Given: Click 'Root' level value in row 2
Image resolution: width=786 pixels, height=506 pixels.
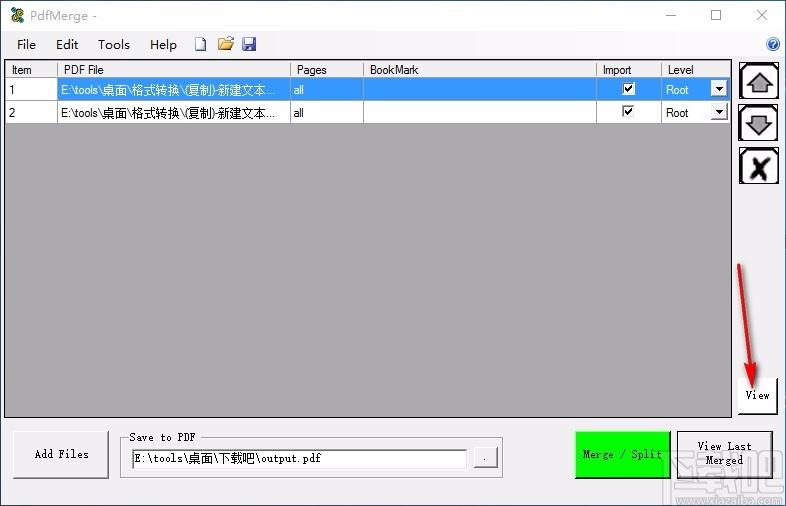Looking at the screenshot, I should (x=677, y=113).
